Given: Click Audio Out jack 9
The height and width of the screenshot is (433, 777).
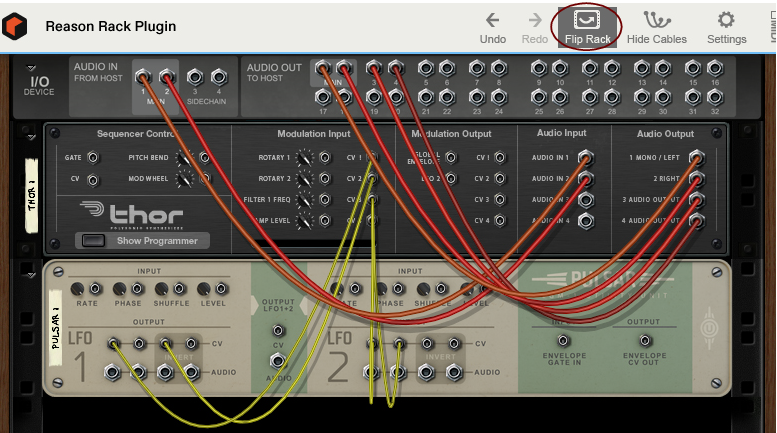Looking at the screenshot, I should [539, 68].
